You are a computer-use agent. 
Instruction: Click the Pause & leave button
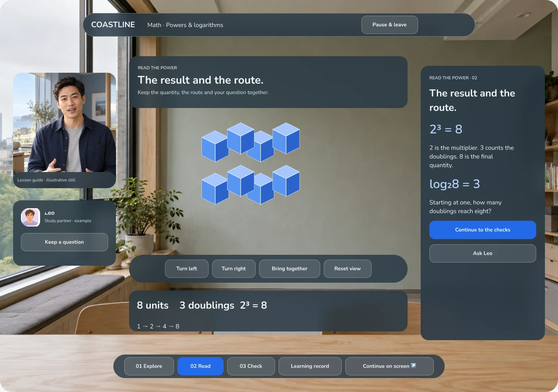(x=389, y=25)
